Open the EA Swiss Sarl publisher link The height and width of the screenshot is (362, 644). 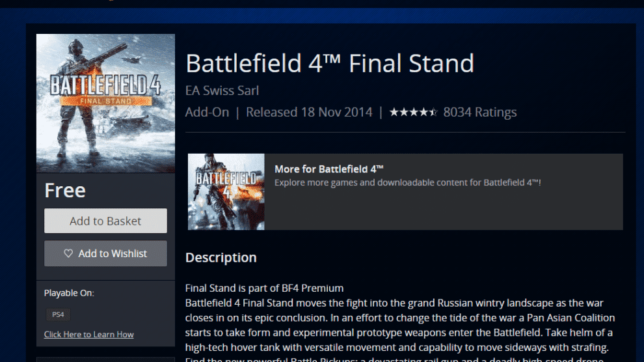point(222,90)
